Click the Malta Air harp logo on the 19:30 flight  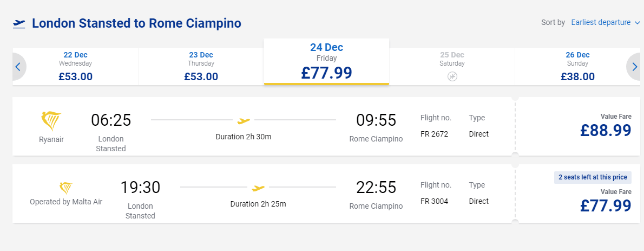point(65,188)
